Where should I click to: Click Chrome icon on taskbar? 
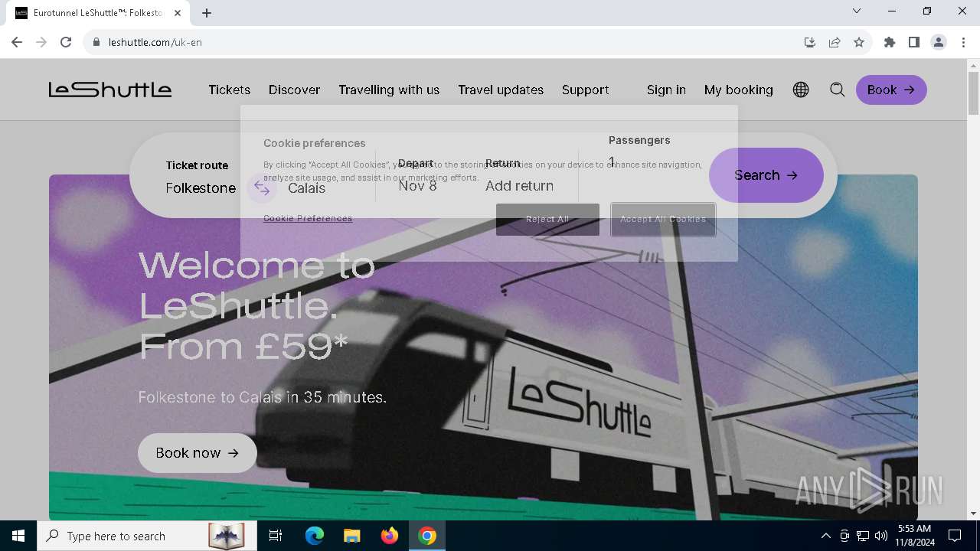pos(427,536)
